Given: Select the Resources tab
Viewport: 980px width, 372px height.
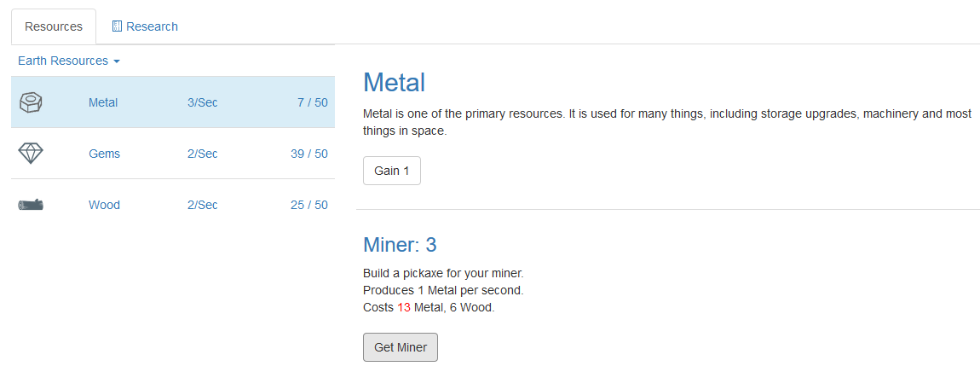Looking at the screenshot, I should (x=54, y=26).
